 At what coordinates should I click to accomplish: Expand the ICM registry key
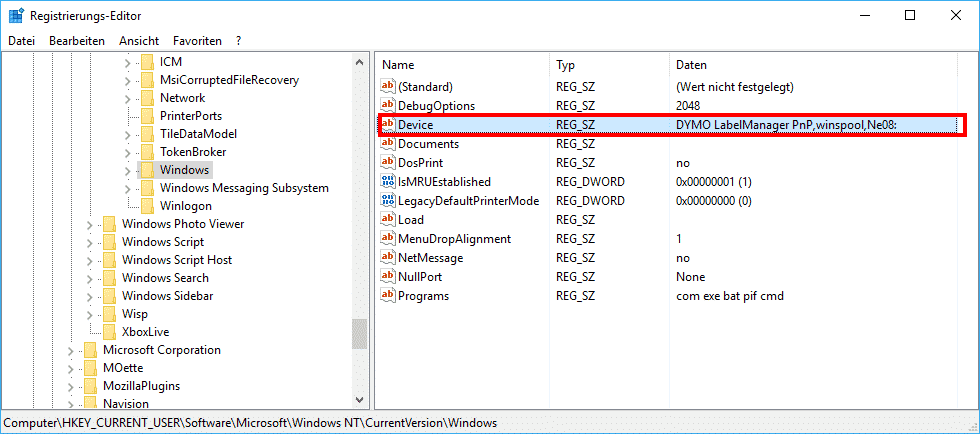tap(128, 62)
